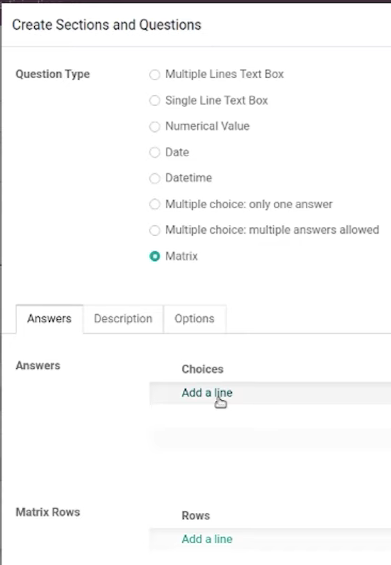391x565 pixels.
Task: Pick the Date radio button
Action: [x=155, y=152]
